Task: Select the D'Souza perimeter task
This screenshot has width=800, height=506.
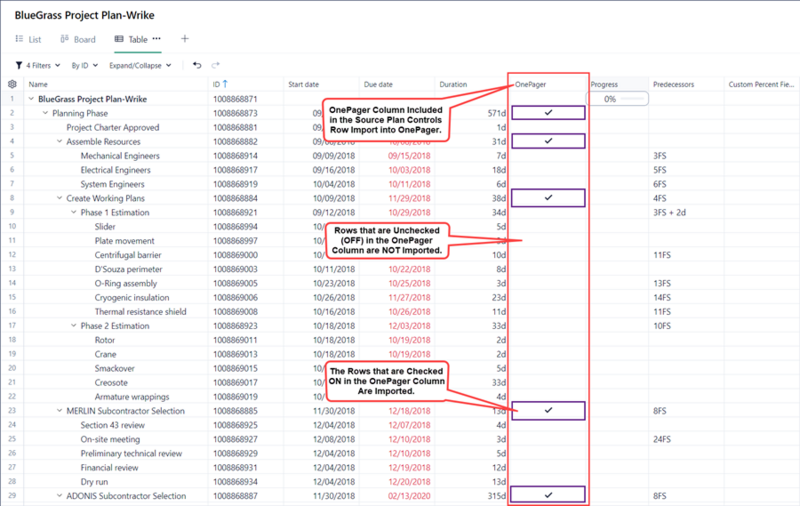Action: [129, 269]
